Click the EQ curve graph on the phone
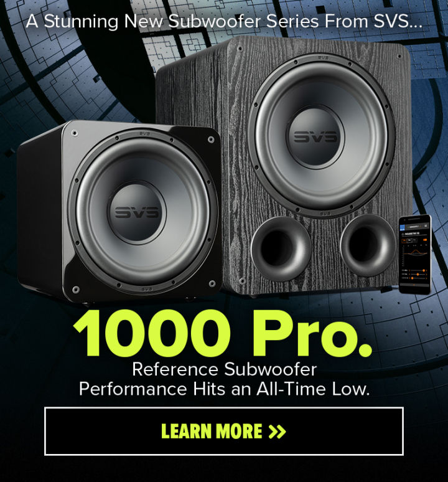The height and width of the screenshot is (482, 448). (415, 253)
